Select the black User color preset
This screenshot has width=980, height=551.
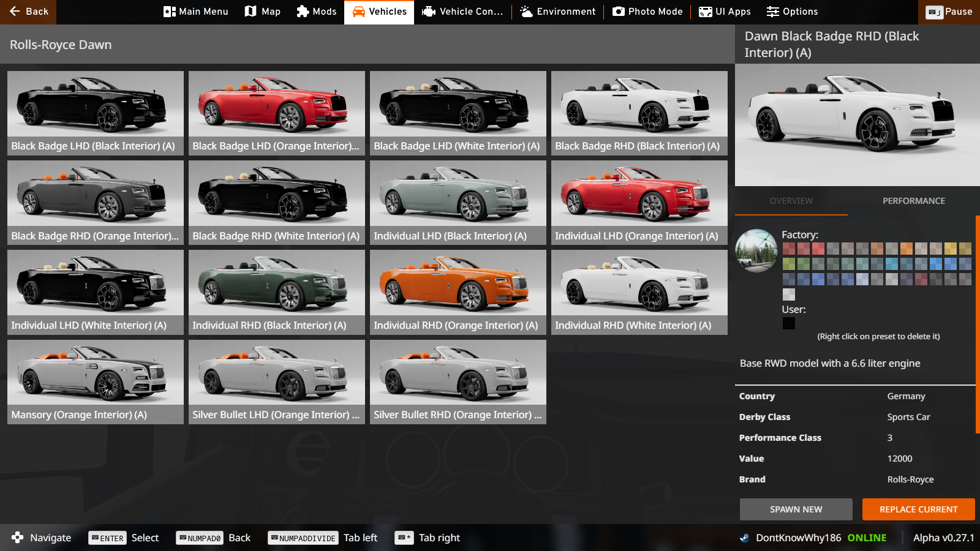click(789, 323)
